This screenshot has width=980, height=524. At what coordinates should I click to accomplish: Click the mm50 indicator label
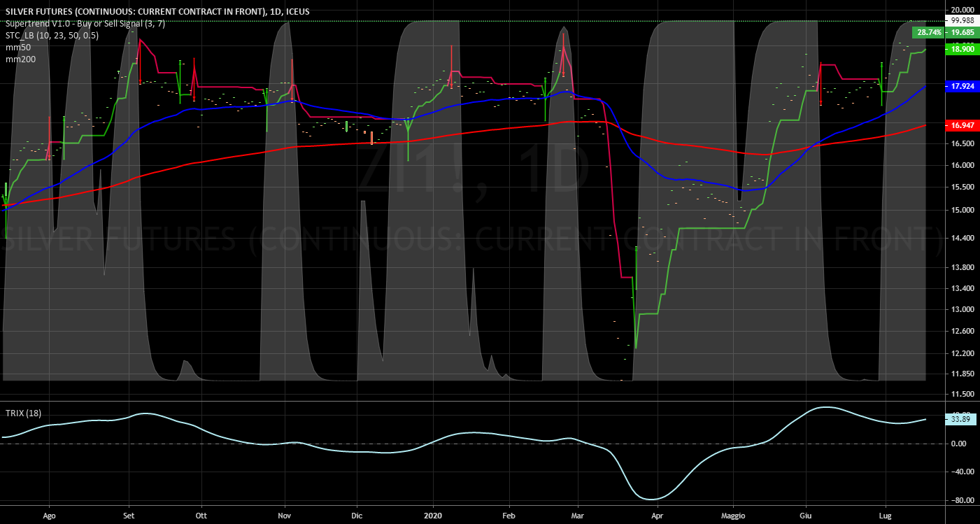pyautogui.click(x=17, y=48)
